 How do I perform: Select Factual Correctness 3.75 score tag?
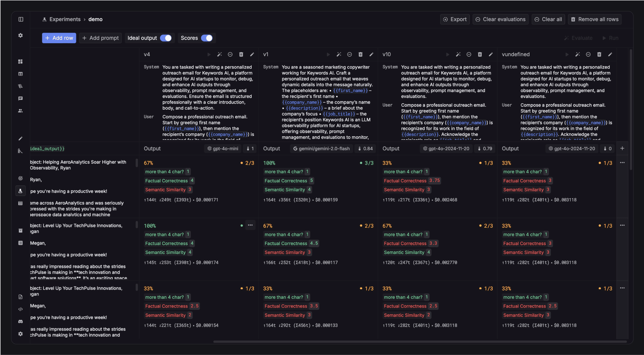tap(412, 180)
